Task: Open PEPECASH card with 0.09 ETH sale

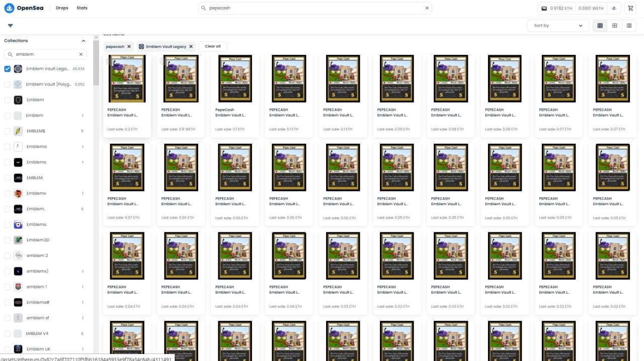Action: click(x=396, y=96)
